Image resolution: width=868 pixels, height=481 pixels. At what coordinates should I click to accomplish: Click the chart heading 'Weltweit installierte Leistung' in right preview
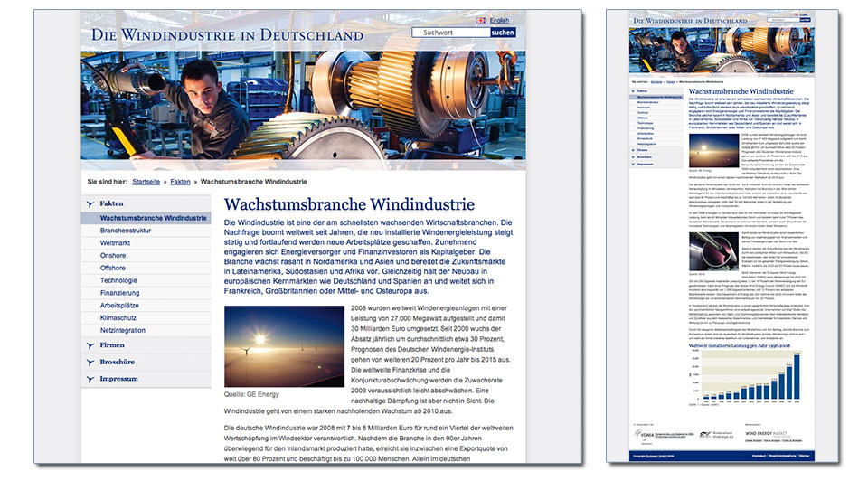739,345
